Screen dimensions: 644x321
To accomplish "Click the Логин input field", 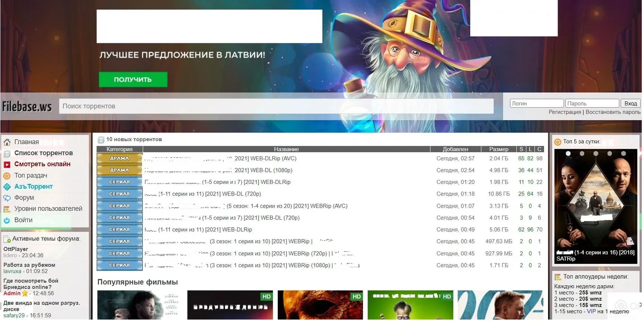I will coord(537,104).
